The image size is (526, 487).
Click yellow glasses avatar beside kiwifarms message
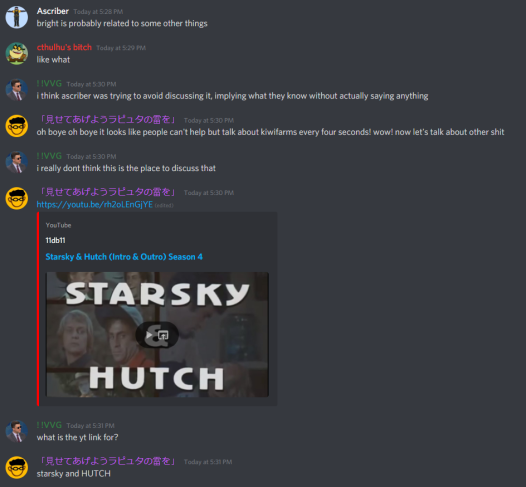tap(16, 126)
